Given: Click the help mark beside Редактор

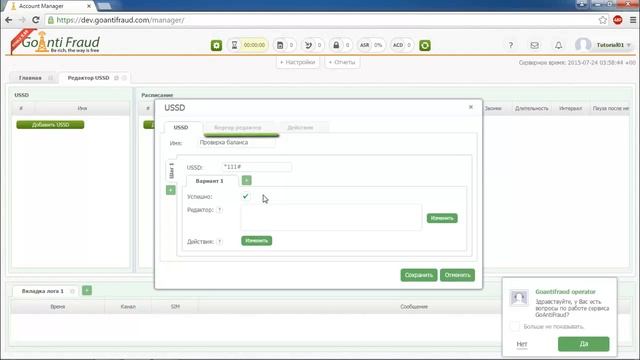Looking at the screenshot, I should click(219, 210).
